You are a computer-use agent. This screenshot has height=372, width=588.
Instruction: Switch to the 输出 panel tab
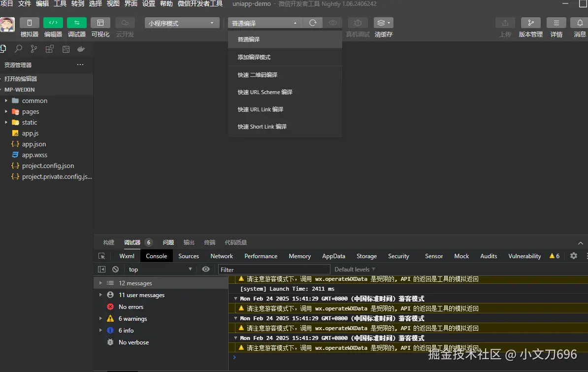point(189,242)
